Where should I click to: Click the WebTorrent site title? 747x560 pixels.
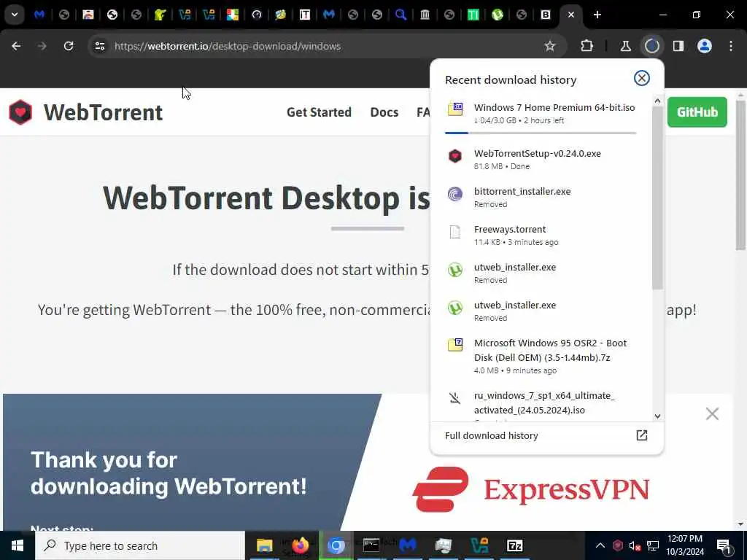tap(104, 112)
